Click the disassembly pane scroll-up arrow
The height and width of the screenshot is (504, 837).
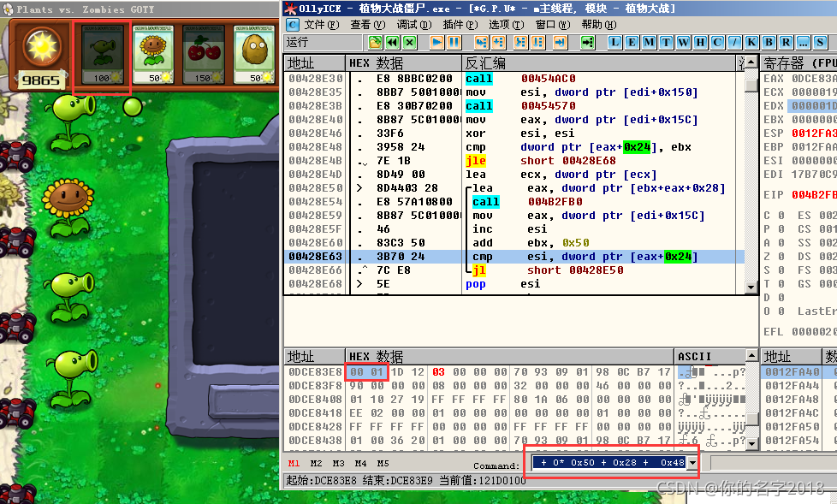click(x=751, y=62)
